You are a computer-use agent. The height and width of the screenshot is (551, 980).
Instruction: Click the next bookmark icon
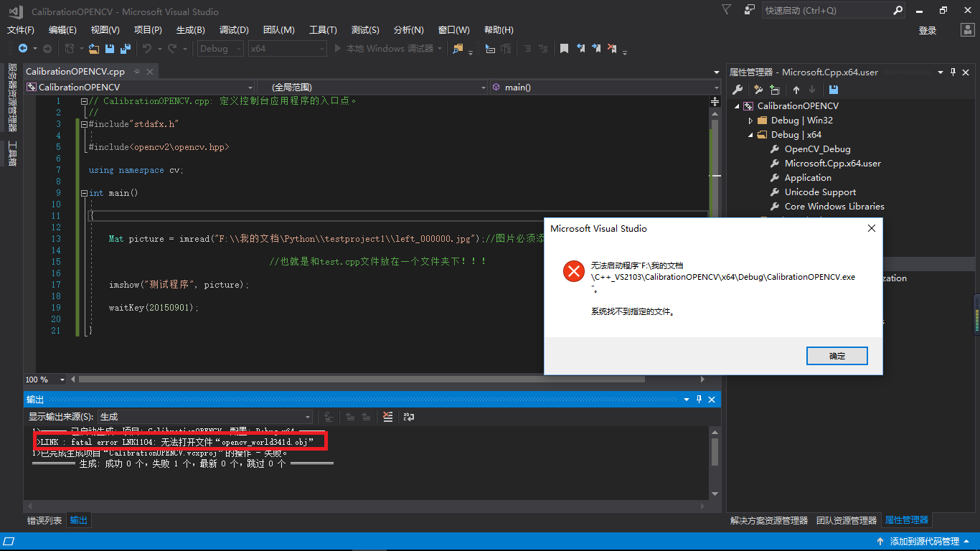pos(596,48)
